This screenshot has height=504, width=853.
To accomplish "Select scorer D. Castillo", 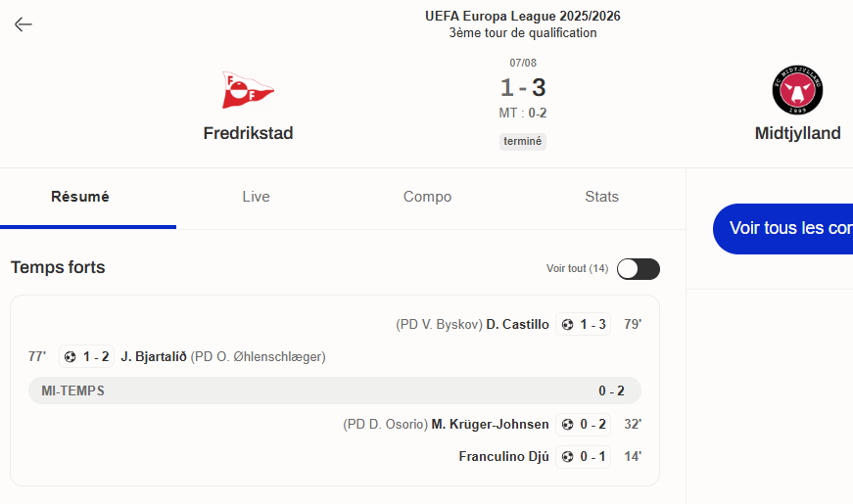I will point(517,325).
